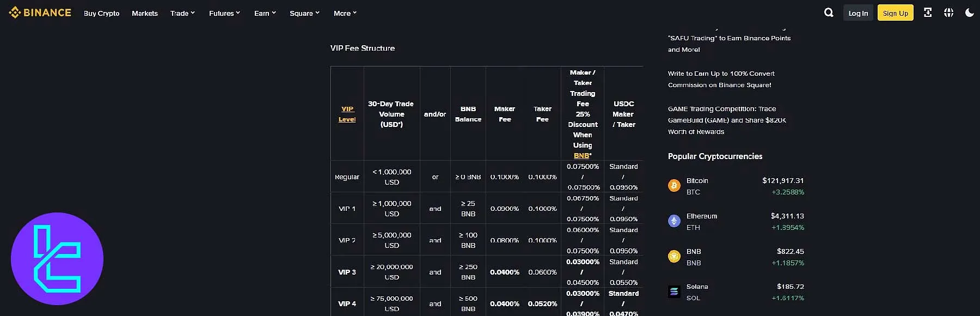Click the Solana coin icon
The image size is (980, 316).
click(674, 291)
